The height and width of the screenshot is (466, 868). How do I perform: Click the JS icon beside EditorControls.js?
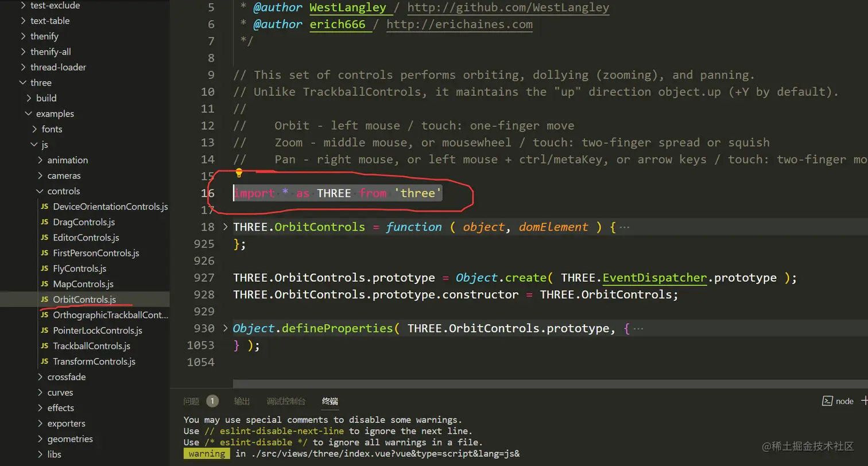(x=45, y=238)
